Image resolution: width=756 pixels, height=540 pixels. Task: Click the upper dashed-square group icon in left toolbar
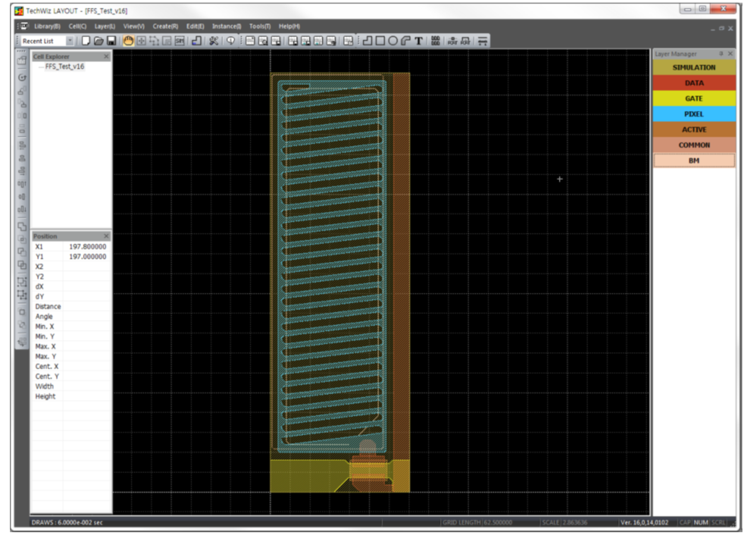(x=22, y=282)
